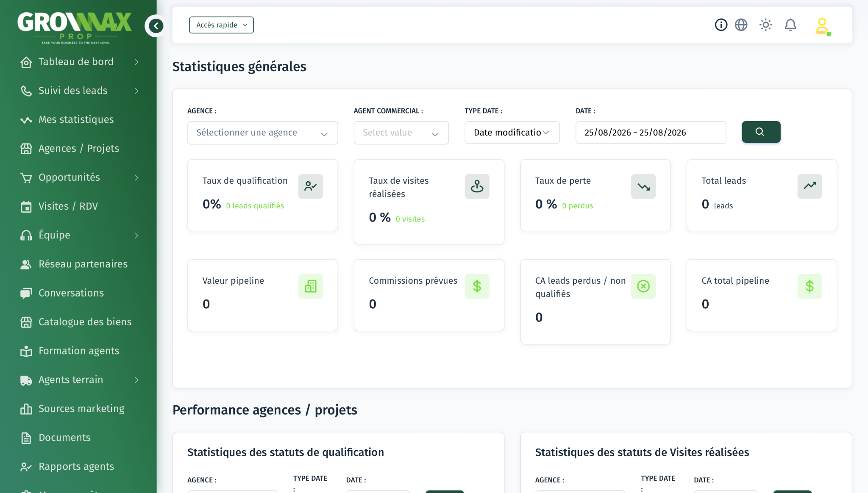Screen dimensions: 868x493
Task: Open the notifications bell
Action: pos(790,25)
